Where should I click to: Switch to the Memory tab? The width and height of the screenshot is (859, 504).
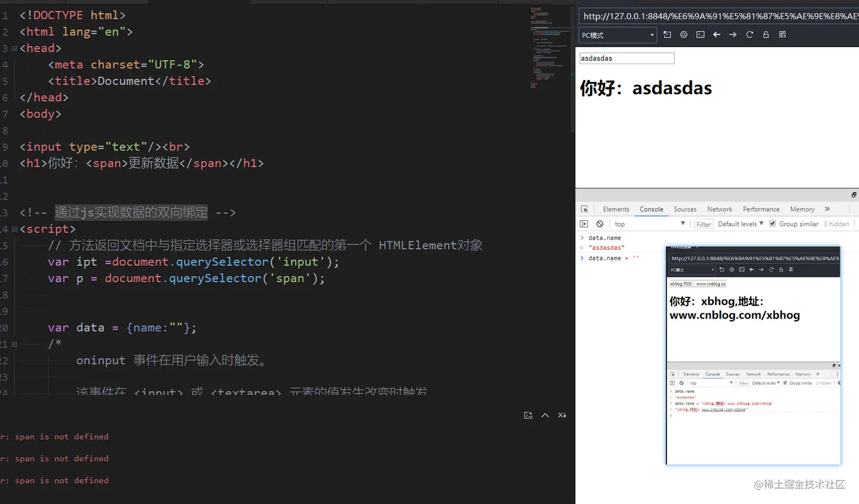click(x=802, y=209)
